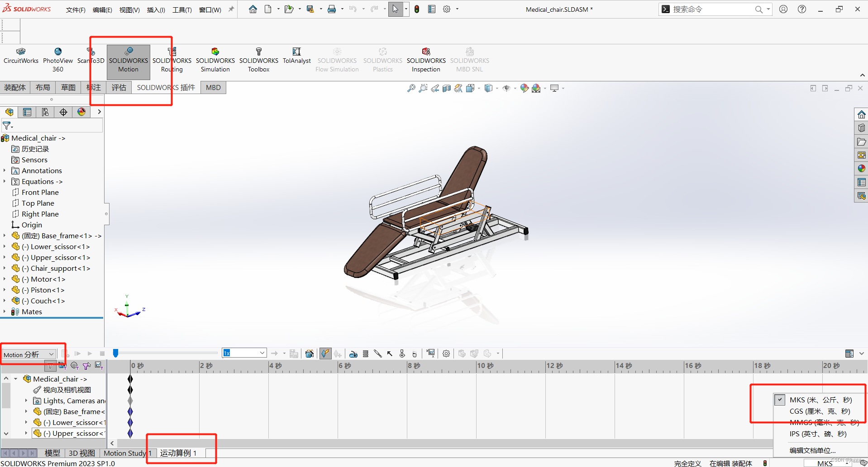Image resolution: width=868 pixels, height=467 pixels.
Task: Expand Lights, Cameras node in motion tree
Action: click(x=26, y=401)
